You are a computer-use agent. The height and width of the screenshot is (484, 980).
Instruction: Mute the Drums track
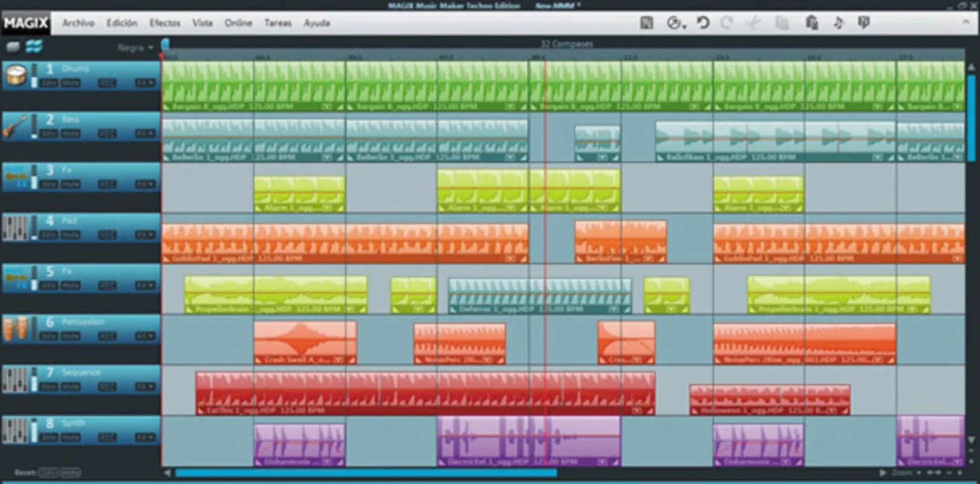click(70, 83)
